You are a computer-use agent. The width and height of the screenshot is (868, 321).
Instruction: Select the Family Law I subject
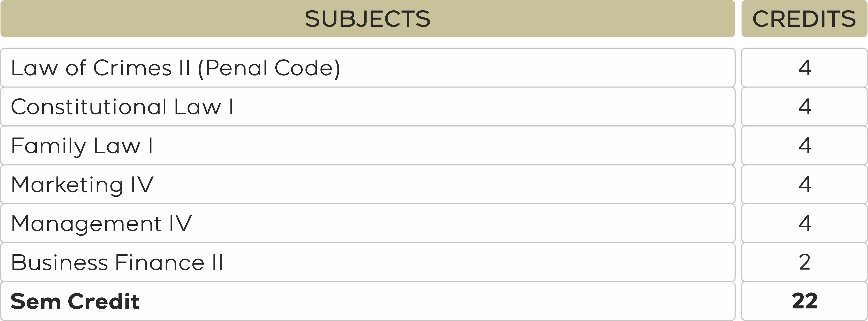pos(82,146)
